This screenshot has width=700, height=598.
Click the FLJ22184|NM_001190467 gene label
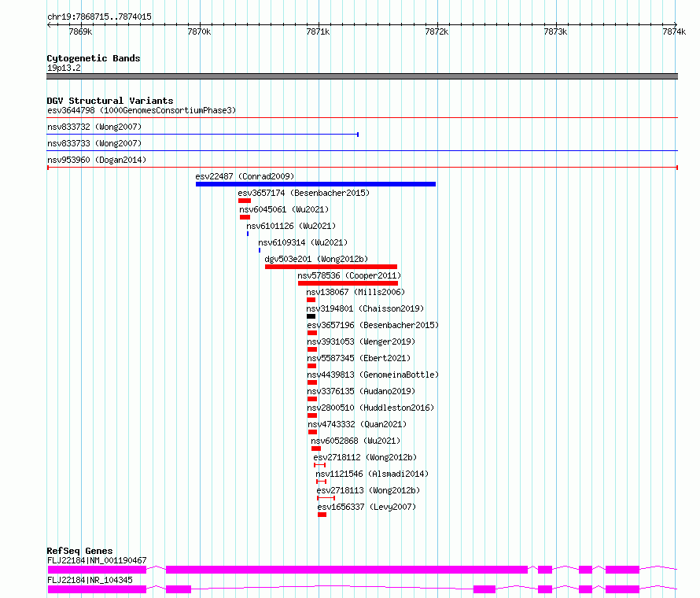[x=97, y=560]
